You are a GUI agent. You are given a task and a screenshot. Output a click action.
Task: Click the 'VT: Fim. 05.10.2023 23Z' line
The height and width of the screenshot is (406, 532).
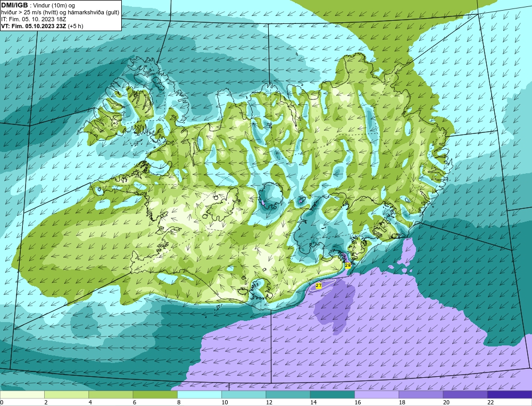click(32, 26)
